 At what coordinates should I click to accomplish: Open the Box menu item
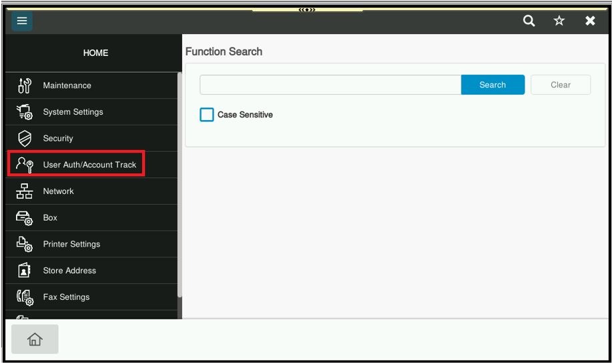tap(50, 217)
